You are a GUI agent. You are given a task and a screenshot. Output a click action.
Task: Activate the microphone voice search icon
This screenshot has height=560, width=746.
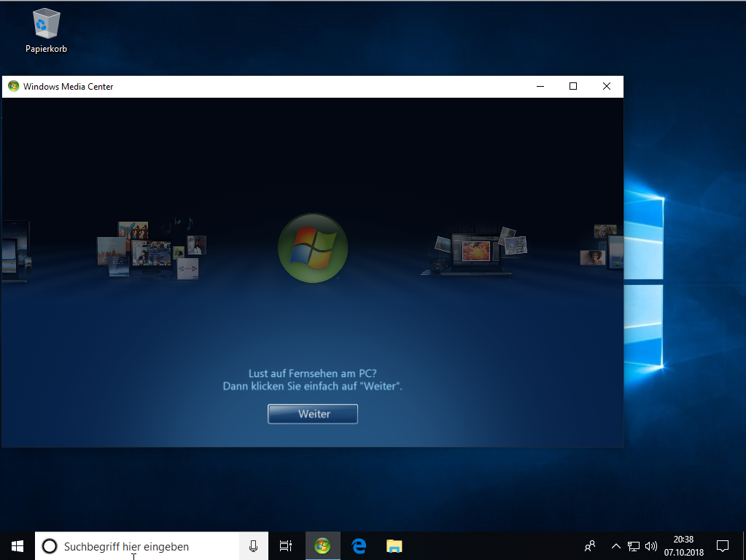(254, 546)
